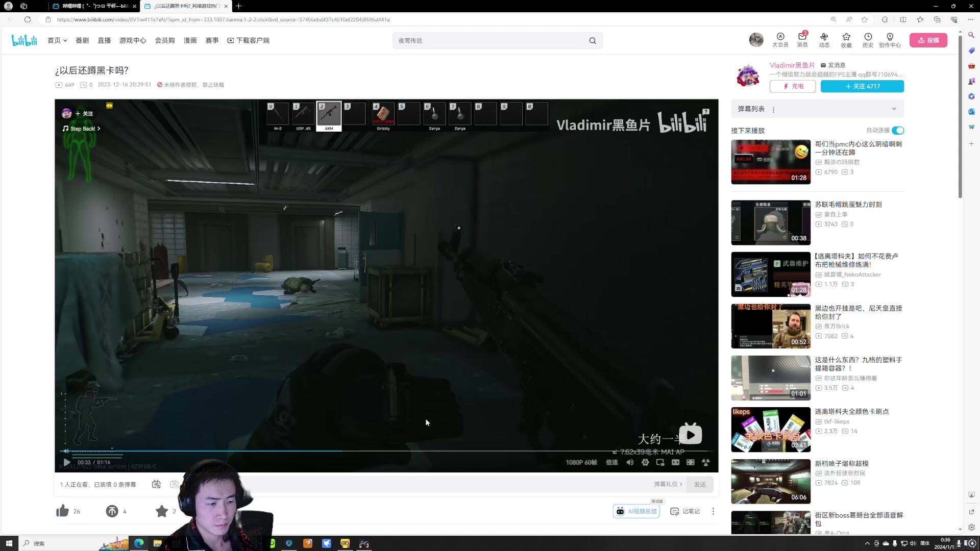Open a new browser tab

coord(238,6)
